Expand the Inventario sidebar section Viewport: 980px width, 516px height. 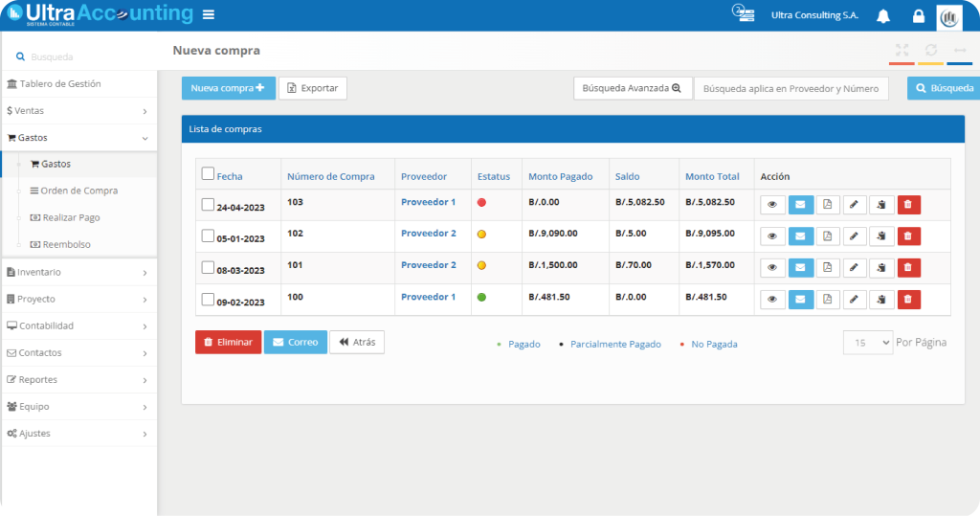click(78, 272)
